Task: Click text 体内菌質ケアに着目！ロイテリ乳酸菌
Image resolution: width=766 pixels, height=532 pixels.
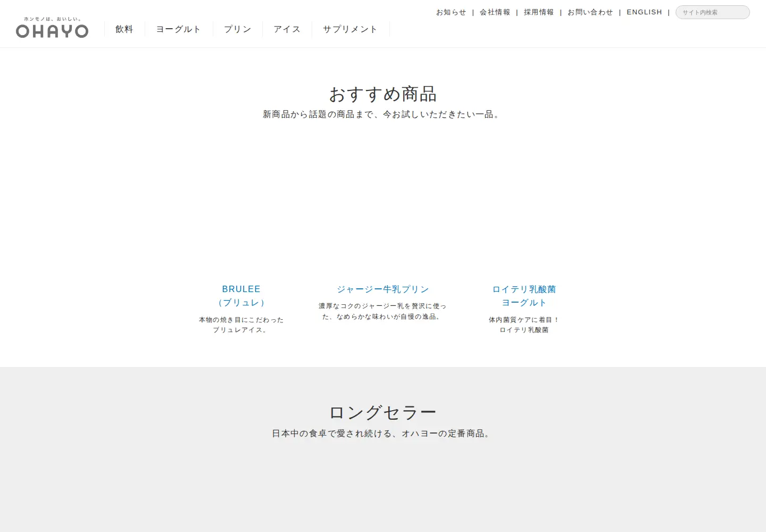Action: coord(524,325)
